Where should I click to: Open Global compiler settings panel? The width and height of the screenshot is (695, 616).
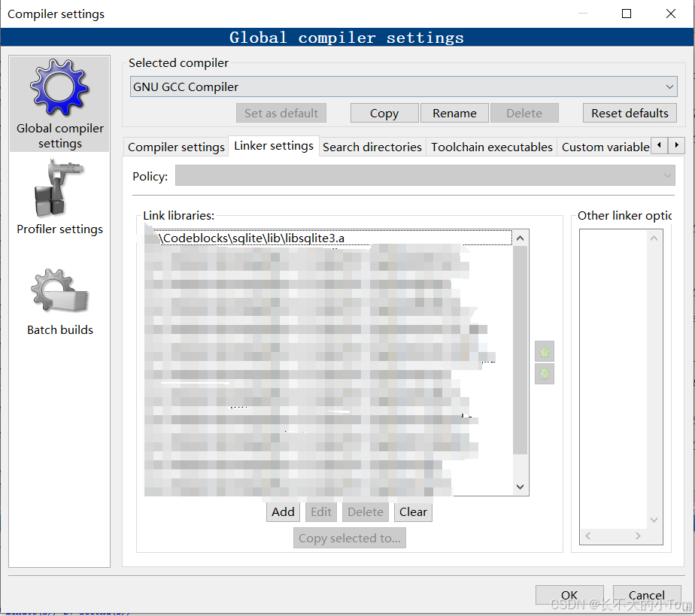click(x=59, y=104)
